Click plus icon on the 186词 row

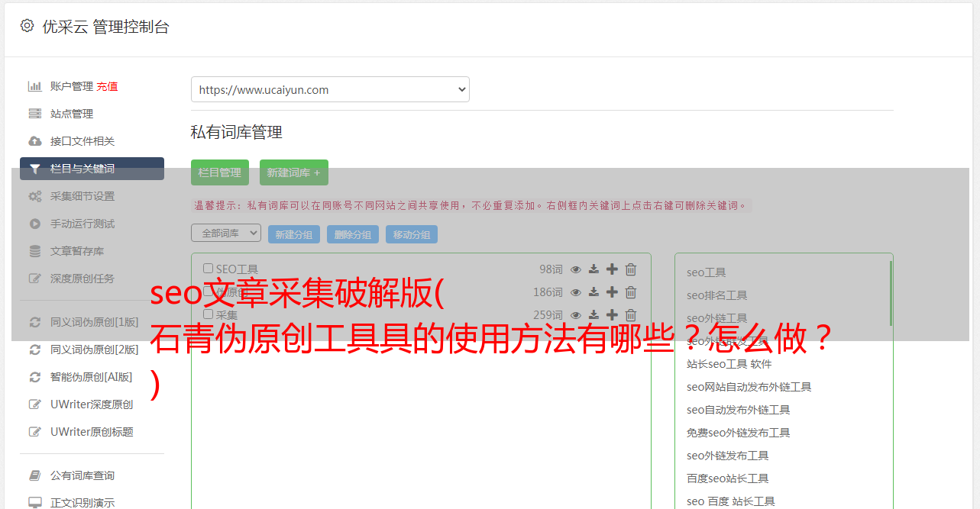(612, 292)
